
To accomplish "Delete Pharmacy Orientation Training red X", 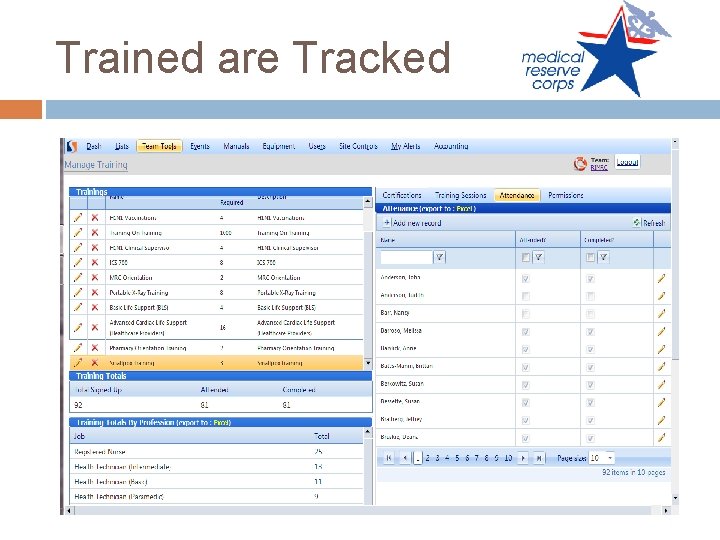I will tap(95, 348).
